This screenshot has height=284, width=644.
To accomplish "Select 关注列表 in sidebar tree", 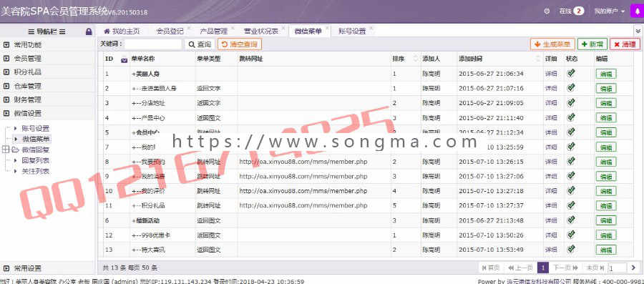I will point(35,171).
